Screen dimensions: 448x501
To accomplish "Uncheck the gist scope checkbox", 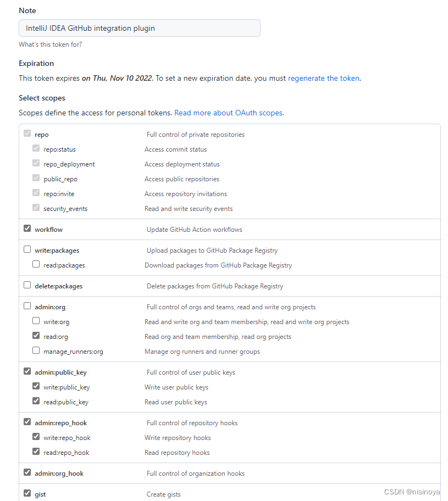I will (27, 493).
